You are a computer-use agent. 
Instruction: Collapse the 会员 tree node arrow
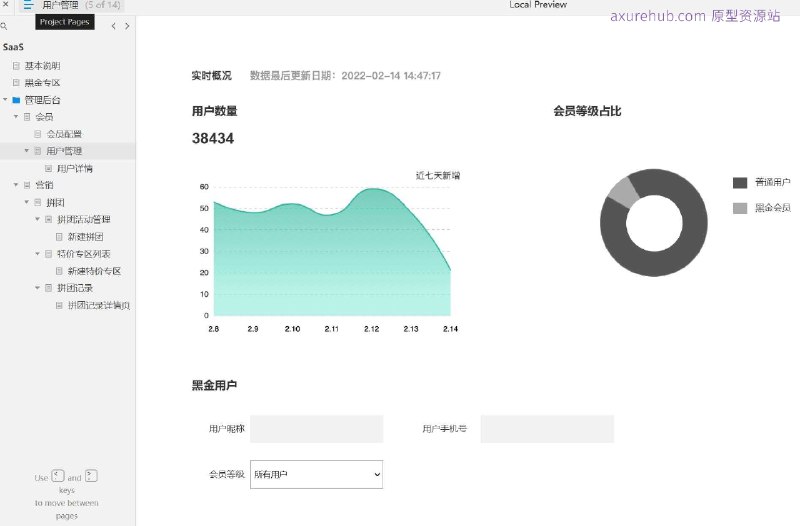click(16, 117)
